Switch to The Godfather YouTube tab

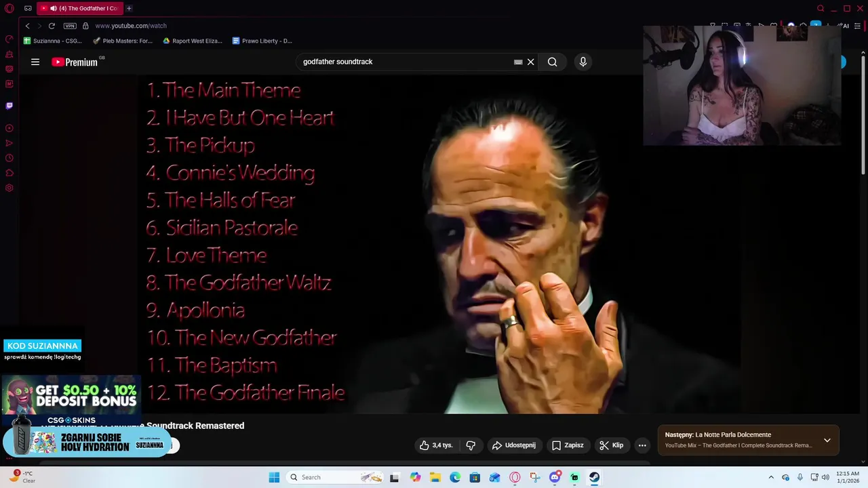click(x=79, y=9)
